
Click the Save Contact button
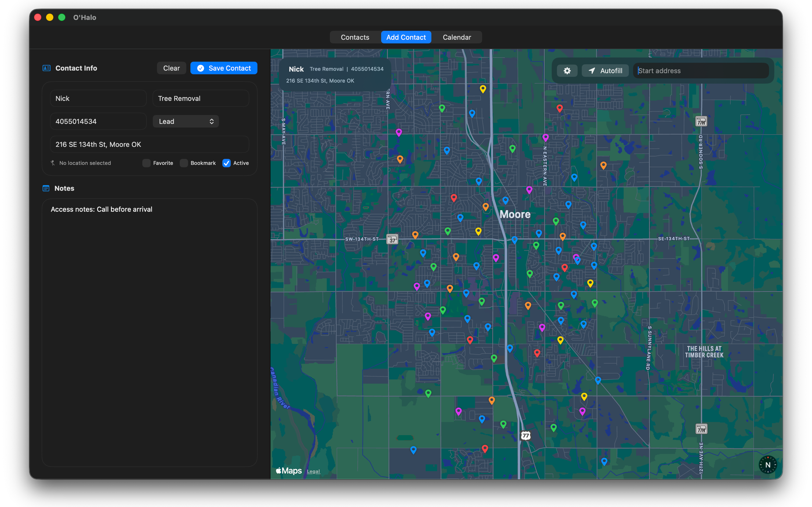(224, 68)
